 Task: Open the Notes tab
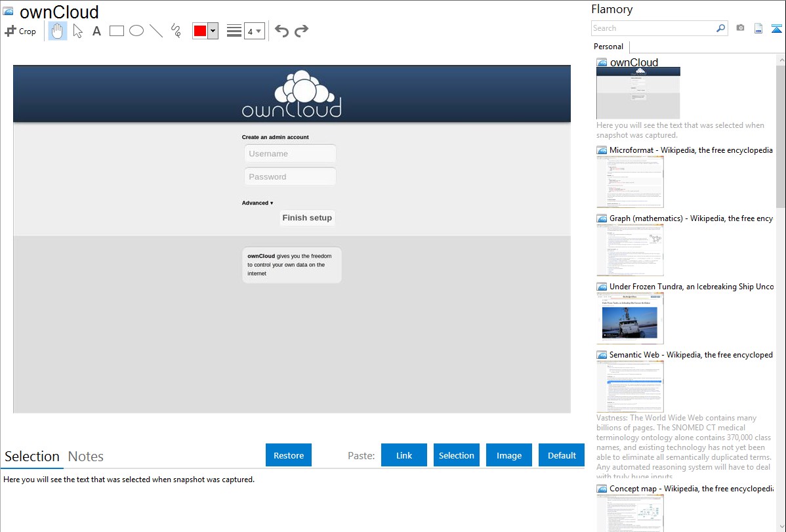pos(86,457)
